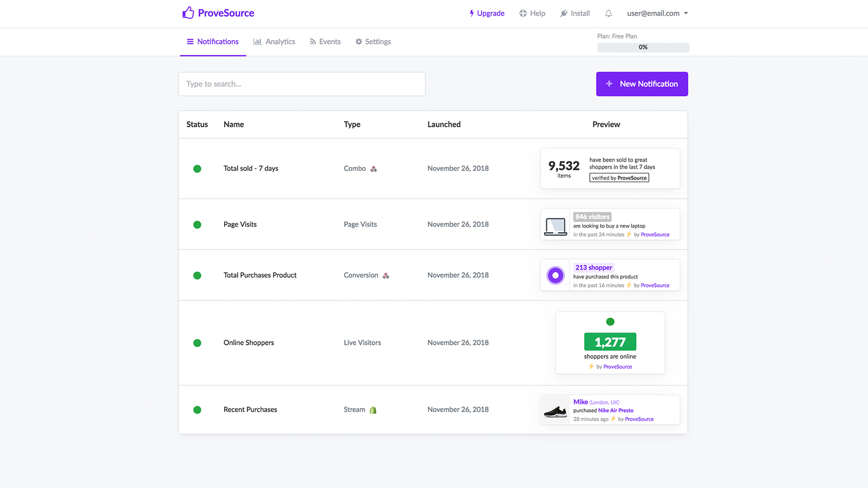Click the Preview column header
868x488 pixels.
tap(606, 125)
